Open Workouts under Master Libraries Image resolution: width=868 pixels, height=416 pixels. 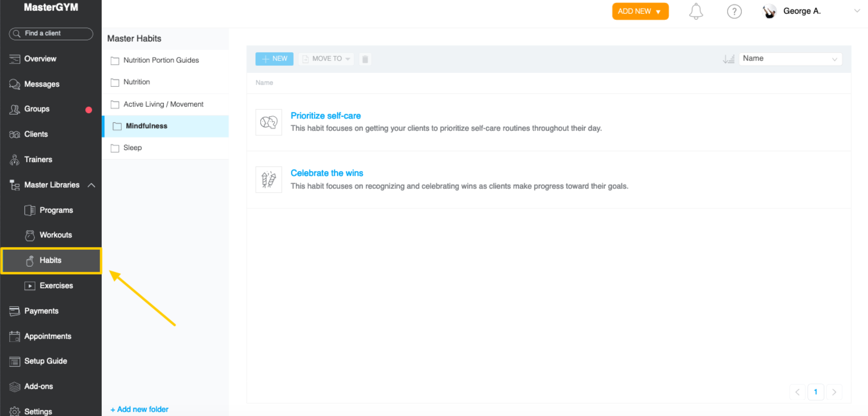(56, 235)
